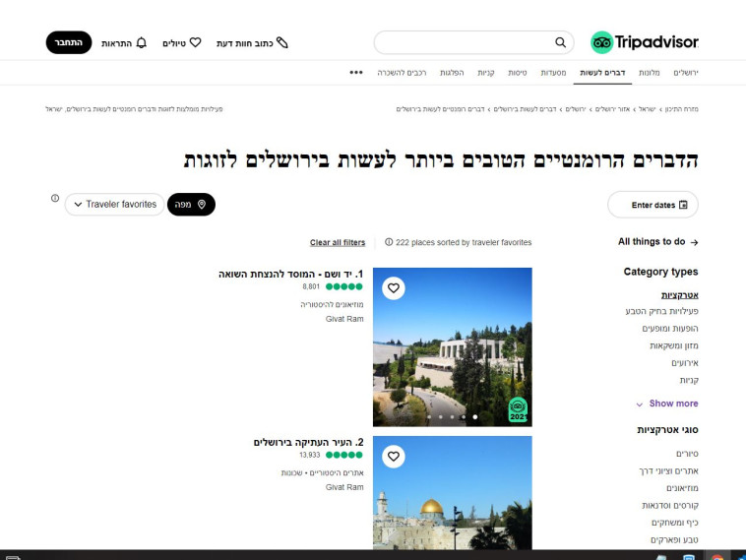Open listing title יד ושם
Viewport: 746px width, 560px height.
[x=290, y=274]
